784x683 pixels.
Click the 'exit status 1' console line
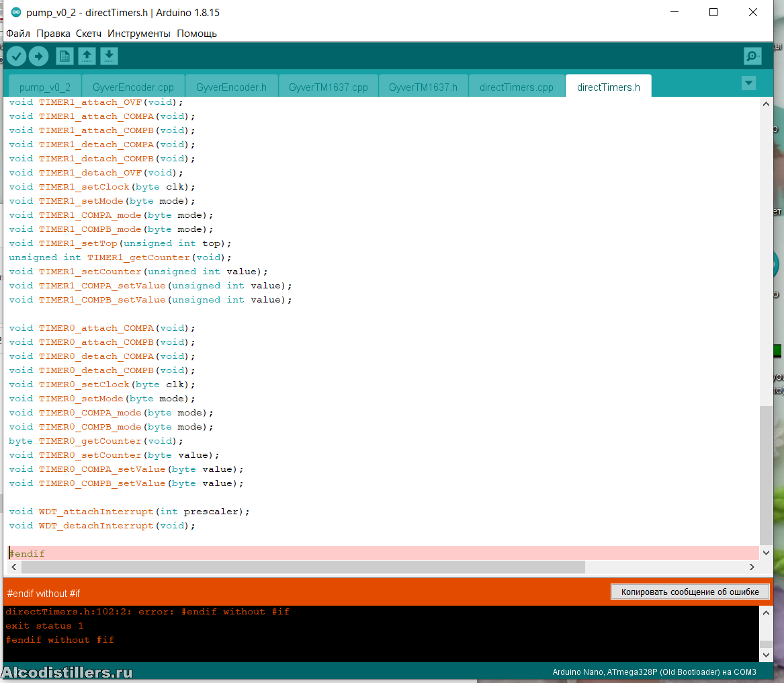pos(44,625)
